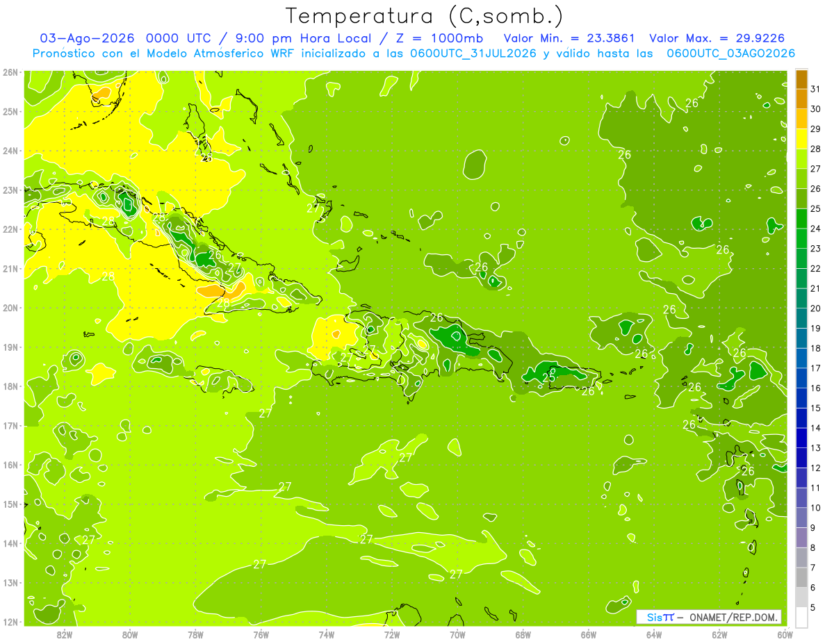
Task: Click the 'SisPI - ONAMET/REP.DOM.' credit box
Action: (x=708, y=617)
